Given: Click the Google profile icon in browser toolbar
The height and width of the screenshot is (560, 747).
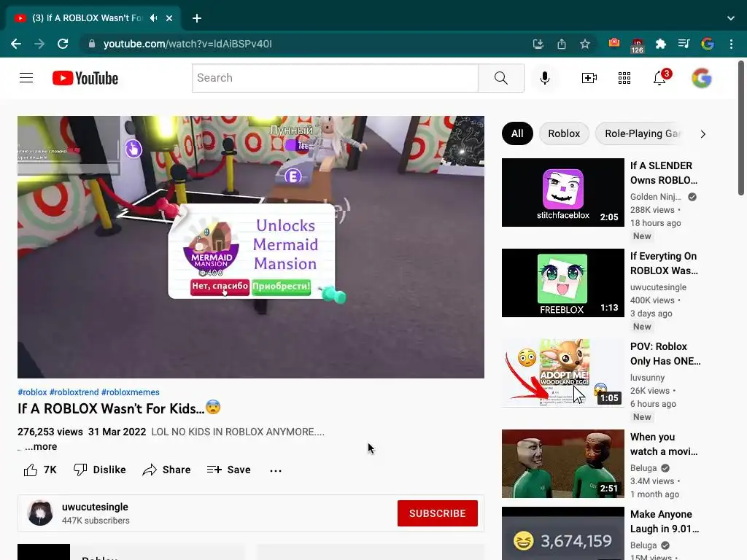Looking at the screenshot, I should pos(708,44).
